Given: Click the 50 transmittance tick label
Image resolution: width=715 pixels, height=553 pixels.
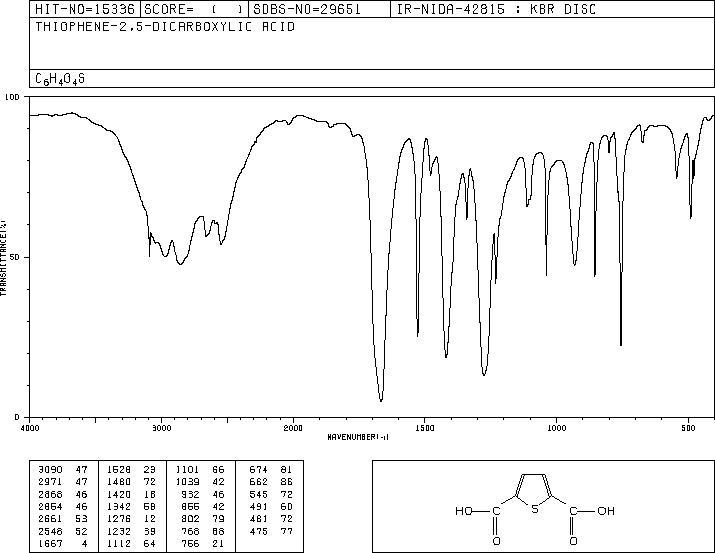Looking at the screenshot, I should (17, 257).
